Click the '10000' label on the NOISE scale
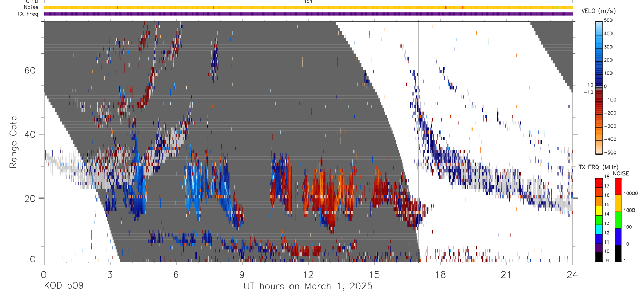 tap(630, 193)
